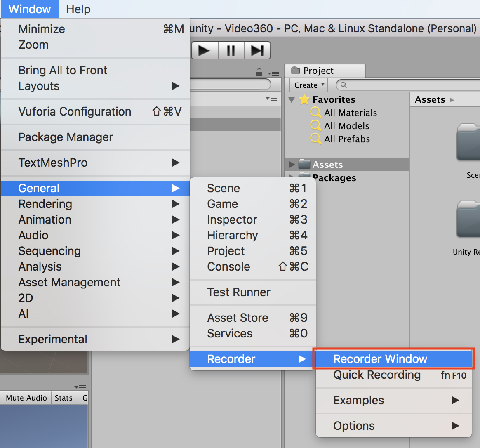Switch to the Project tab
The height and width of the screenshot is (448, 480).
click(x=318, y=71)
